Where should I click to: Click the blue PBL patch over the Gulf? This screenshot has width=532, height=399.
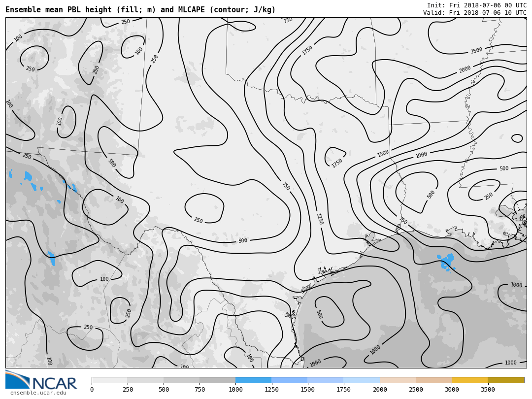pyautogui.click(x=447, y=262)
